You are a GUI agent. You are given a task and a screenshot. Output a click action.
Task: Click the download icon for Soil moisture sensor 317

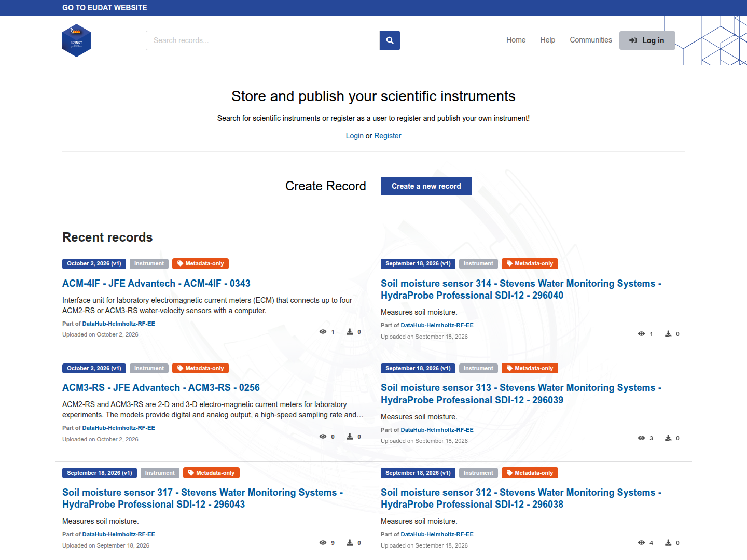(350, 543)
